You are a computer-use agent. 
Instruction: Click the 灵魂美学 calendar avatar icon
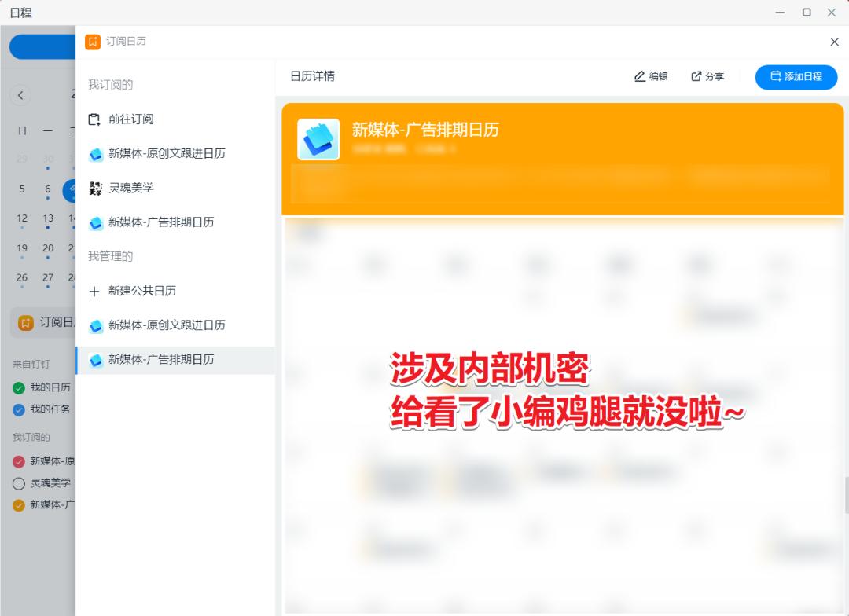(x=95, y=188)
